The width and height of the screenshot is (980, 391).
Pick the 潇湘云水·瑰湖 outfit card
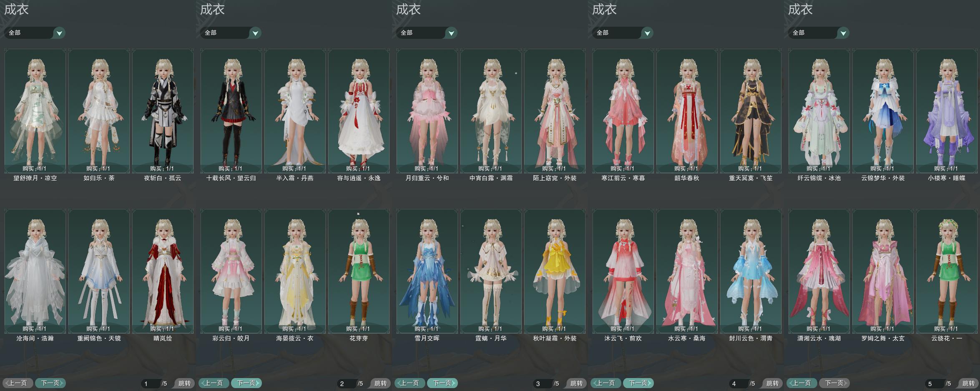[819, 271]
